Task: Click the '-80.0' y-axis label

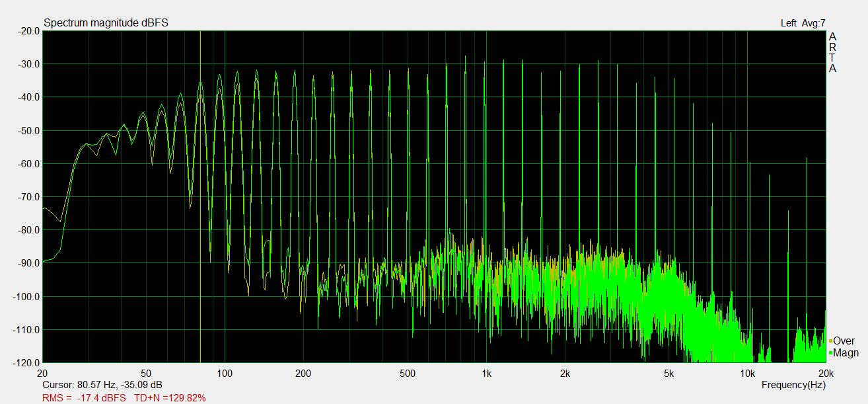Action: point(27,230)
